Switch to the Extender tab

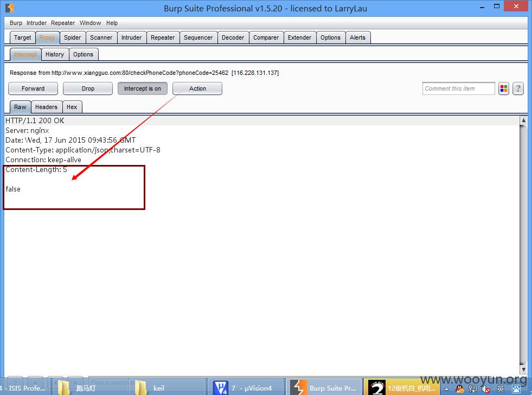click(299, 37)
